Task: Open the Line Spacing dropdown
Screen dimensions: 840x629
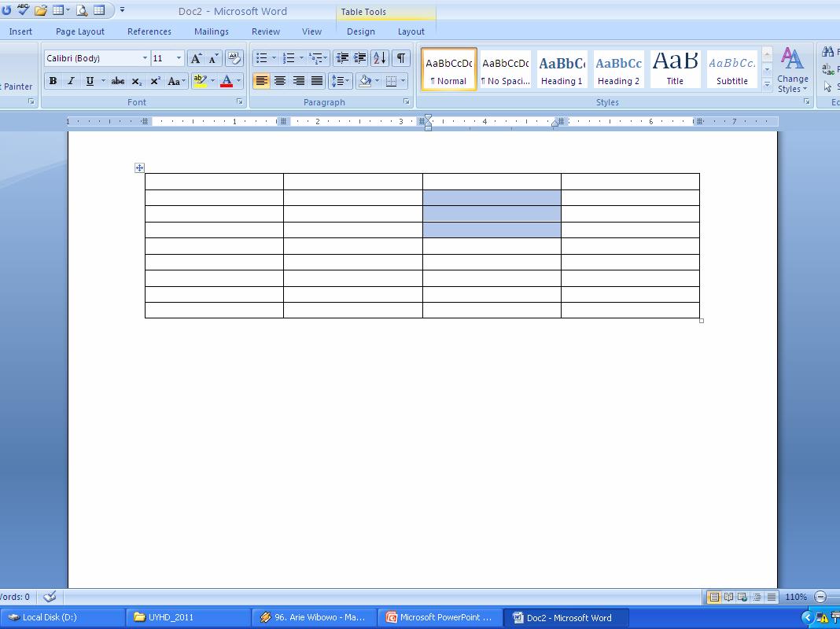Action: coord(341,81)
